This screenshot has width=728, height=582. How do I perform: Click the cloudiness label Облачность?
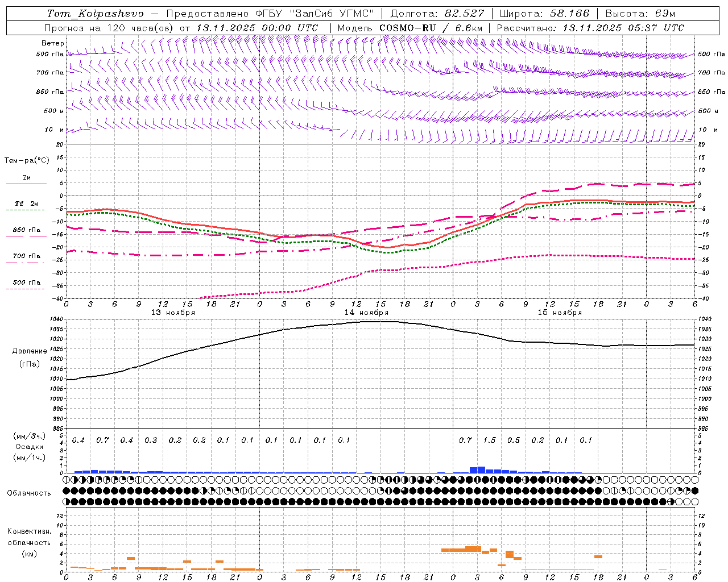click(x=29, y=493)
